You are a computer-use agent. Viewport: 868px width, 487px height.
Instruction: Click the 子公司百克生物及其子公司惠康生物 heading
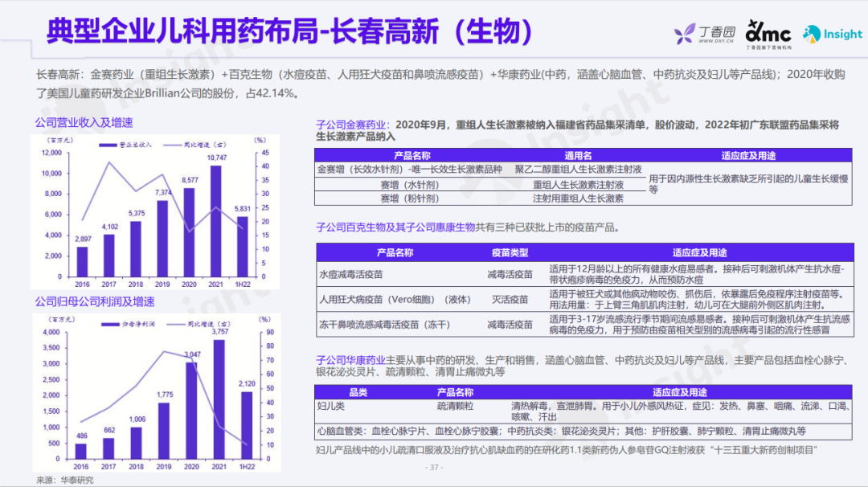pyautogui.click(x=395, y=227)
